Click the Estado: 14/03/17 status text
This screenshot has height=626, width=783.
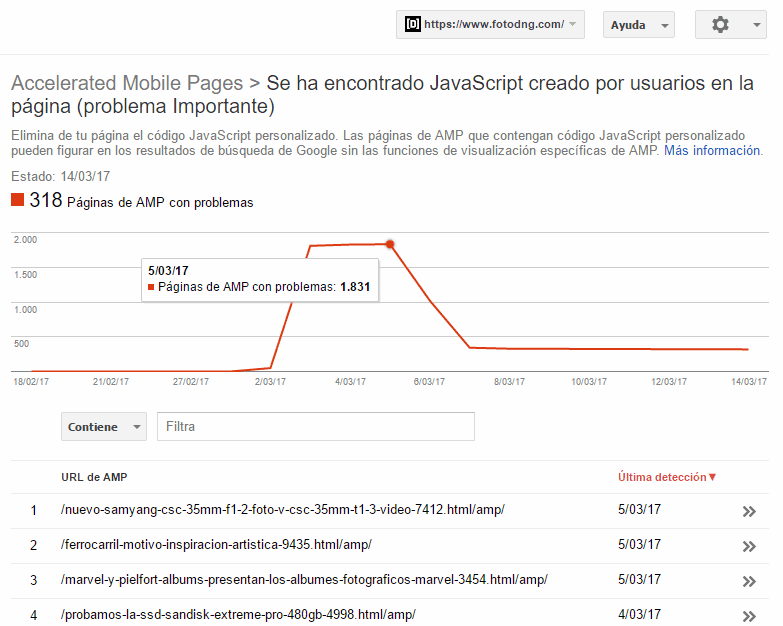click(x=60, y=176)
